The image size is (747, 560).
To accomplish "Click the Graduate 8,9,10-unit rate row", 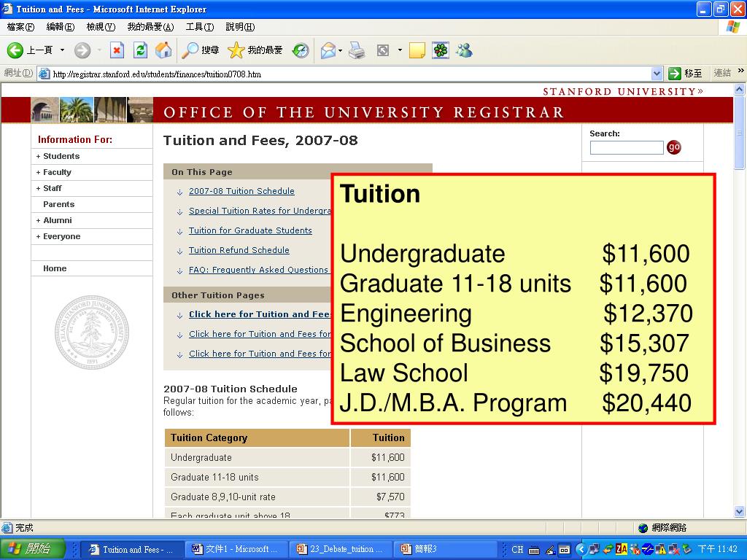I will click(x=287, y=497).
